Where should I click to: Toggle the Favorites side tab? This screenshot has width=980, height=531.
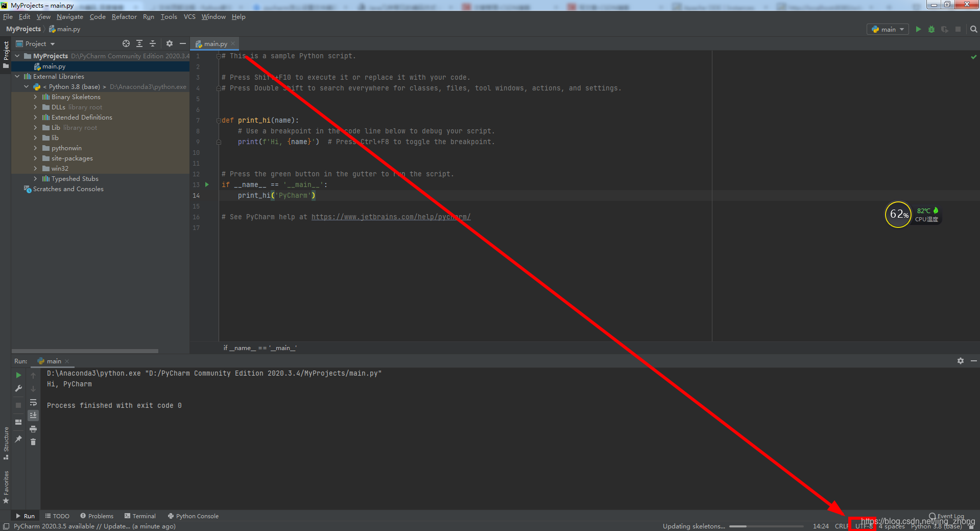coord(6,487)
